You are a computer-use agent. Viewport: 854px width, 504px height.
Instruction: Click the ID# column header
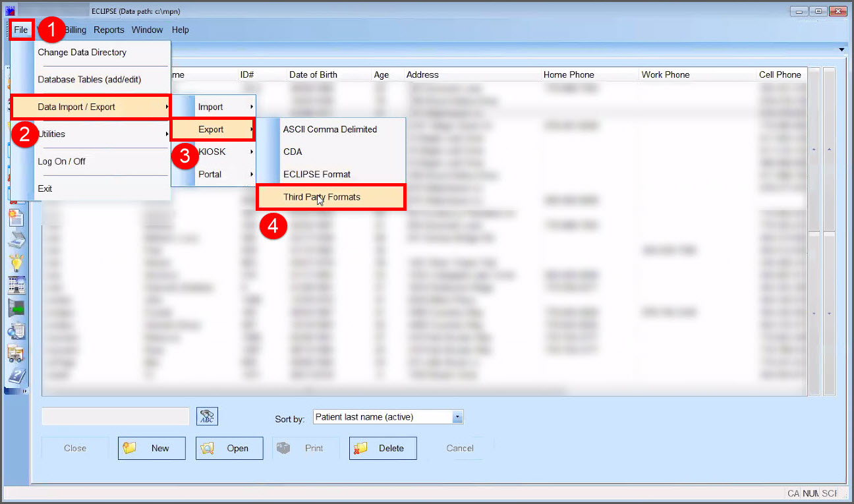pyautogui.click(x=246, y=74)
